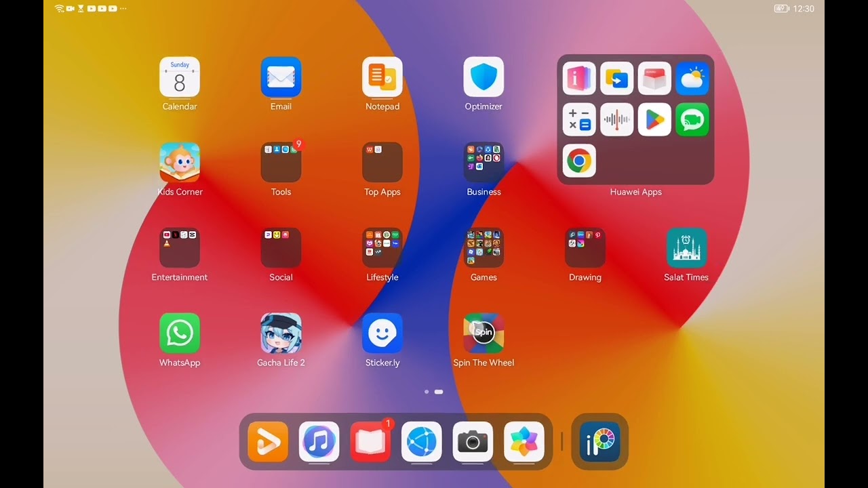
Task: Launch Chrome in Huawei Apps folder
Action: pos(579,161)
